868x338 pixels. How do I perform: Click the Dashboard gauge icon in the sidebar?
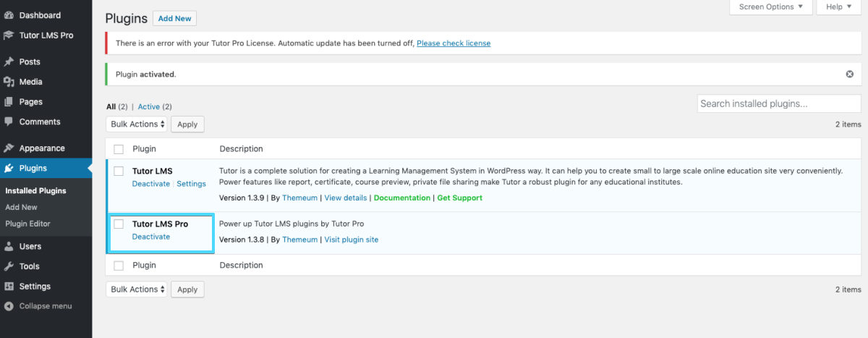[9, 15]
